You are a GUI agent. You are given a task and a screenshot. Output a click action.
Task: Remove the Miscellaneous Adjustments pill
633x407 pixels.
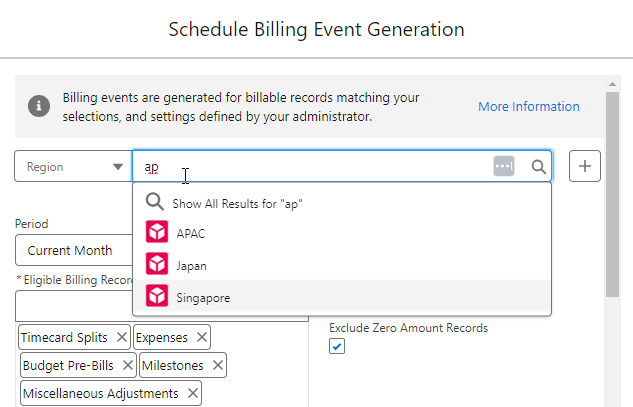pyautogui.click(x=192, y=394)
